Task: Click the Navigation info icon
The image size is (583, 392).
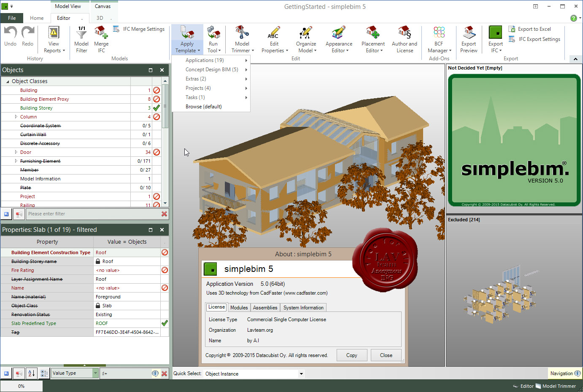Action: click(x=577, y=373)
